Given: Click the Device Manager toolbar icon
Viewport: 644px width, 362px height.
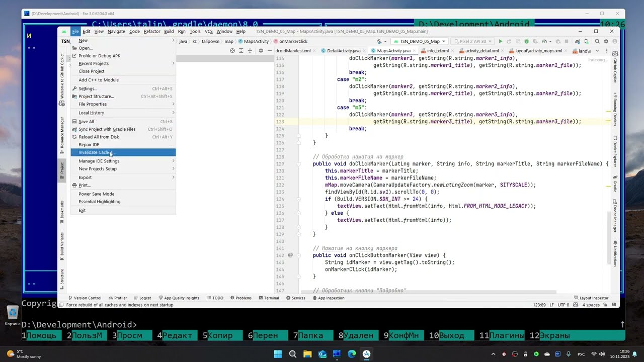Looking at the screenshot, I should pos(587,41).
